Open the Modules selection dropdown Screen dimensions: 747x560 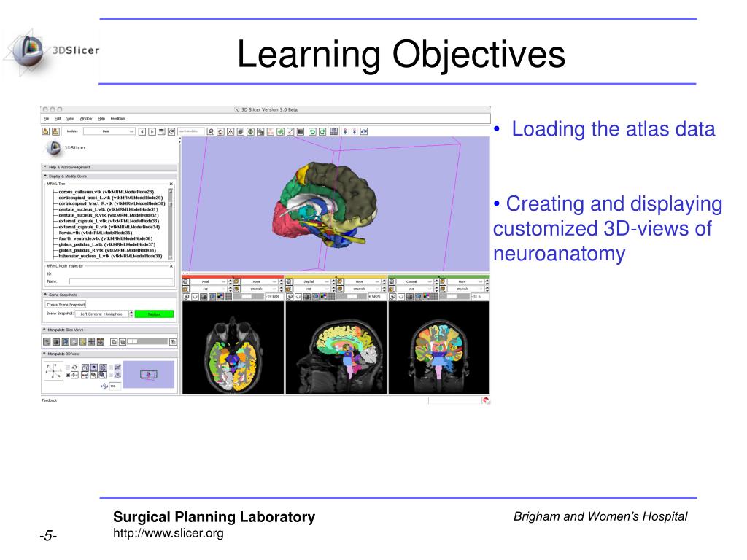tap(109, 131)
